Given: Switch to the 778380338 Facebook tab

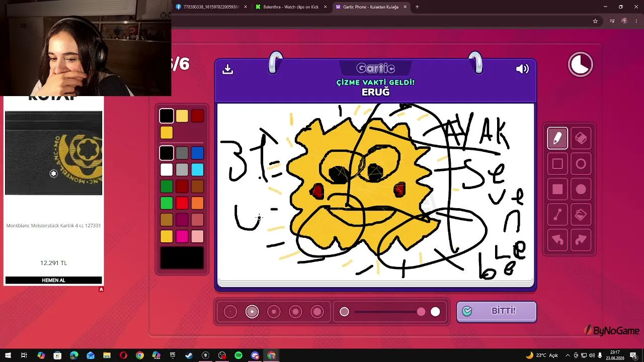Looking at the screenshot, I should (x=211, y=7).
